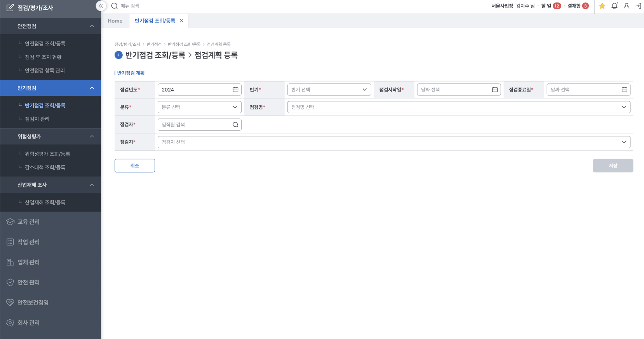Open the user profile icon

click(627, 6)
